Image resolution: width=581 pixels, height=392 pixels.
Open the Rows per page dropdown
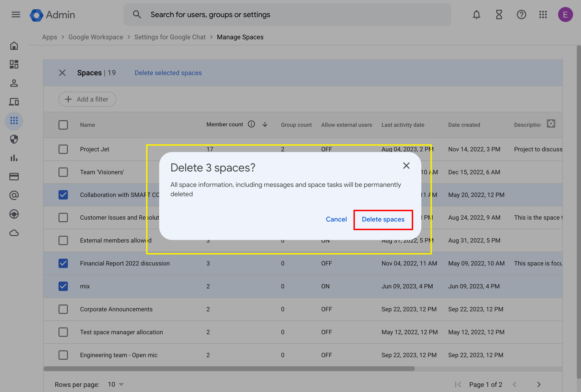(116, 384)
